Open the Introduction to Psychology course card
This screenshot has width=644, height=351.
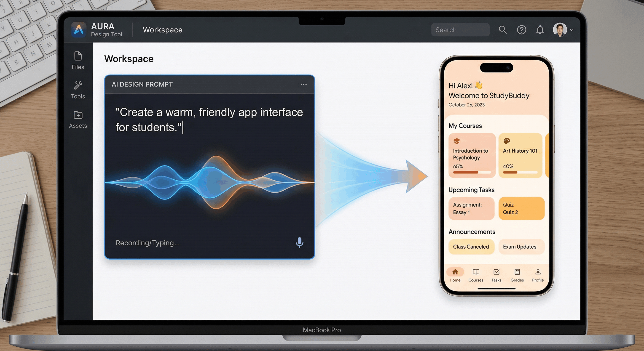tap(472, 155)
